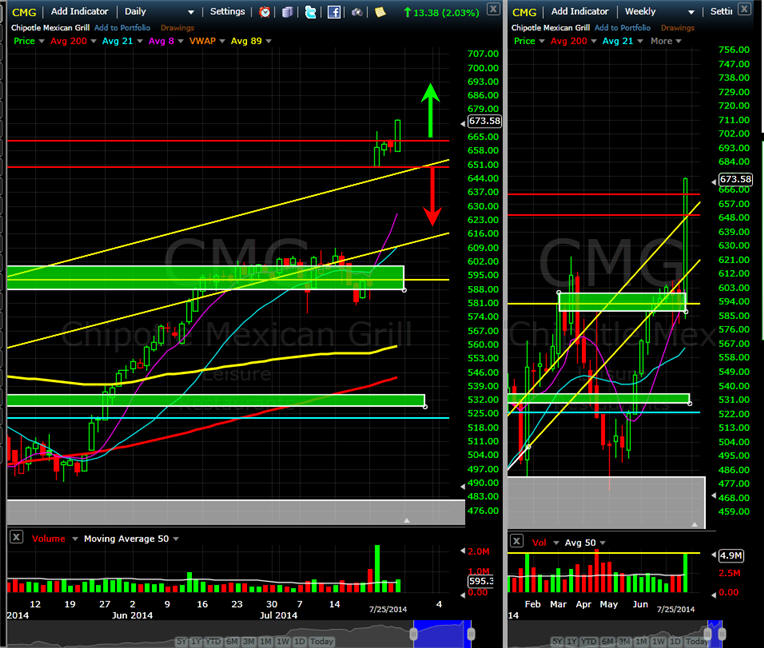Select 5Y range on daily chart
Viewport: 764px width, 648px height.
[x=181, y=642]
